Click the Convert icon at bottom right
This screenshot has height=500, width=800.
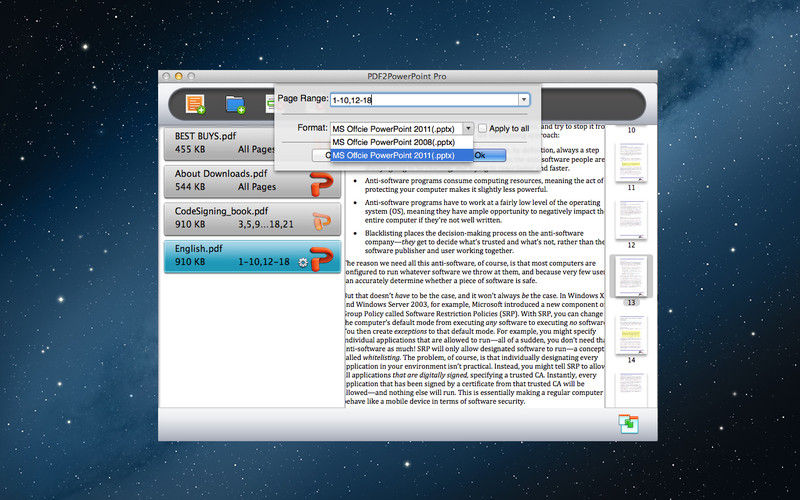pos(628,424)
